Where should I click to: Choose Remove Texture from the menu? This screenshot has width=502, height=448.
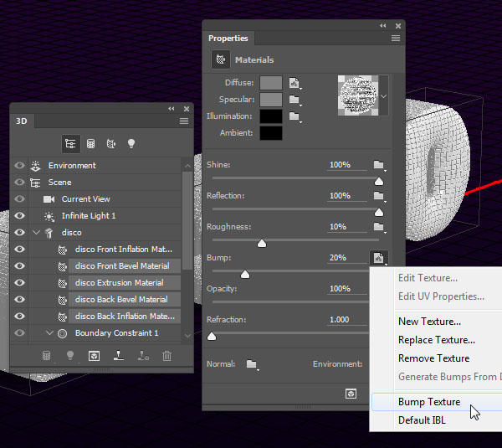point(433,358)
